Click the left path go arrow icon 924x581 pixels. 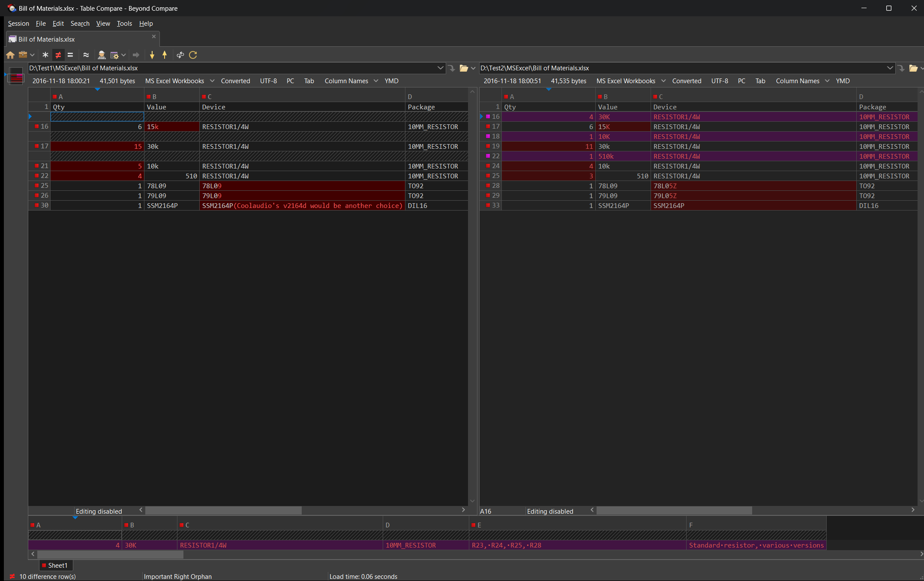coord(452,68)
